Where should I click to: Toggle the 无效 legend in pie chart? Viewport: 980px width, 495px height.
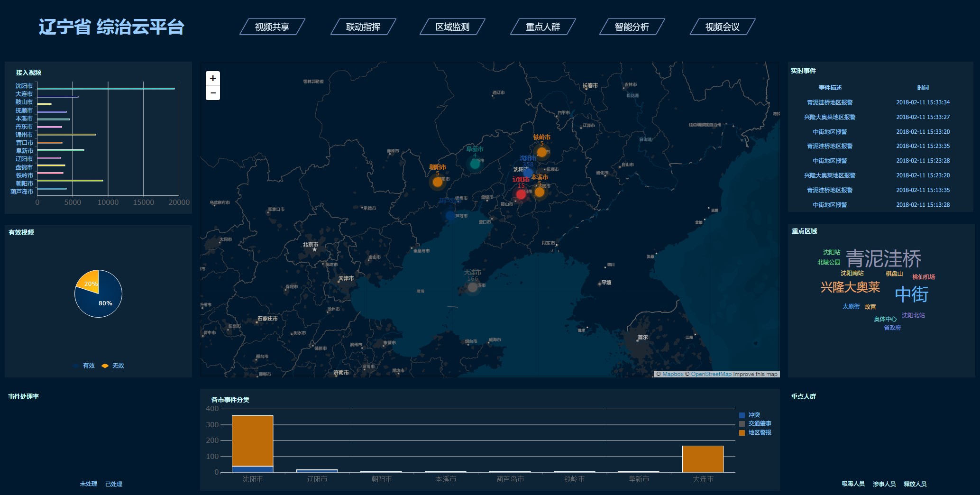(113, 366)
